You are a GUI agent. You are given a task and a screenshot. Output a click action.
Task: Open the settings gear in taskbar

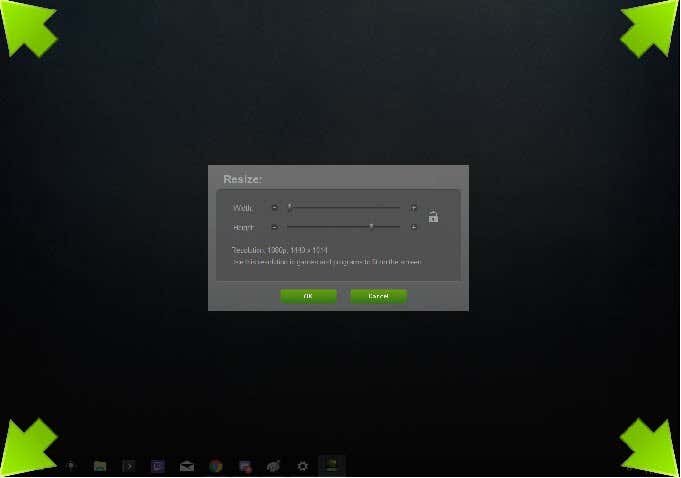point(303,466)
